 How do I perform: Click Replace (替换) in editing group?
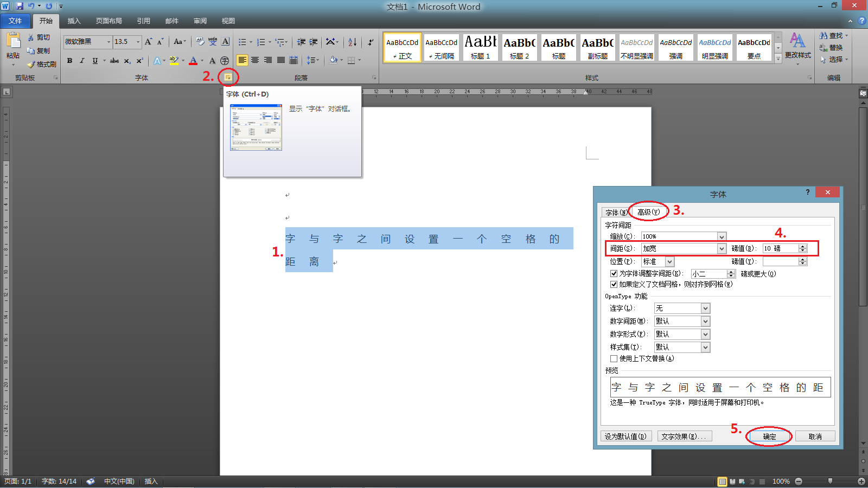coord(831,48)
